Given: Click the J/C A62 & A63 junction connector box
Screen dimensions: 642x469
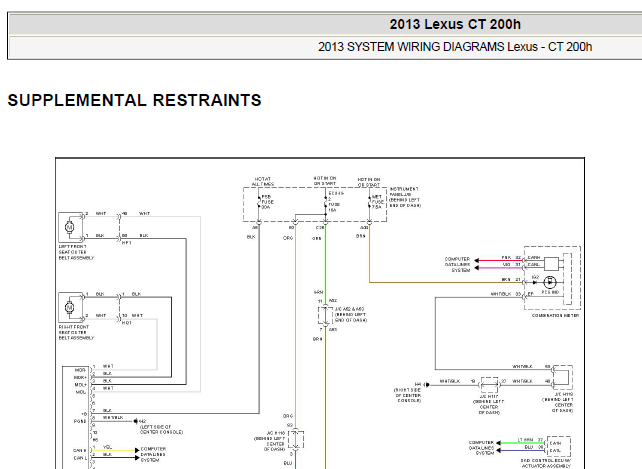Looking at the screenshot, I should coord(326,315).
